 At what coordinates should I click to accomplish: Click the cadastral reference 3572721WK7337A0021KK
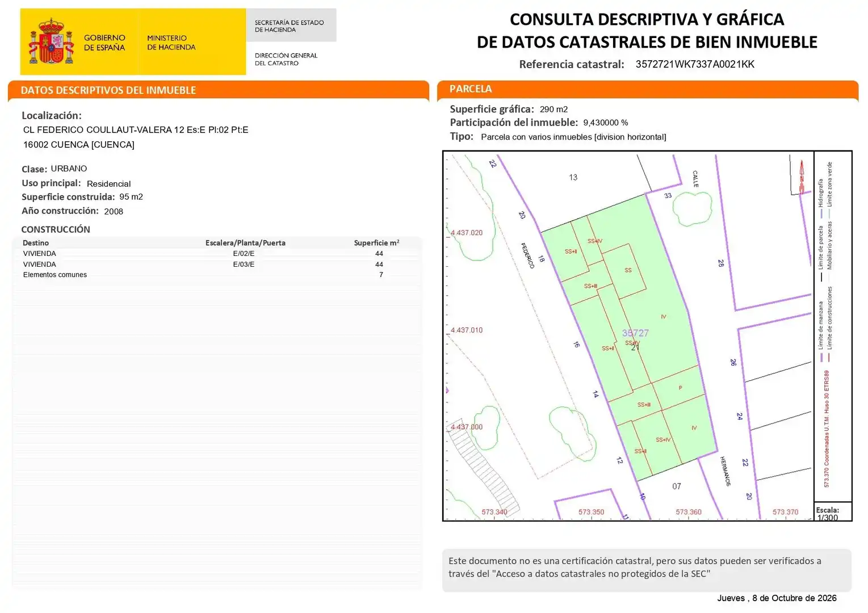pyautogui.click(x=695, y=64)
